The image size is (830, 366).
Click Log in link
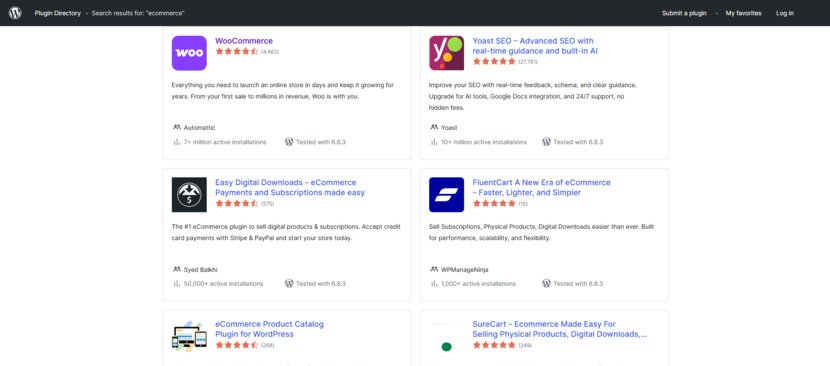click(x=785, y=13)
